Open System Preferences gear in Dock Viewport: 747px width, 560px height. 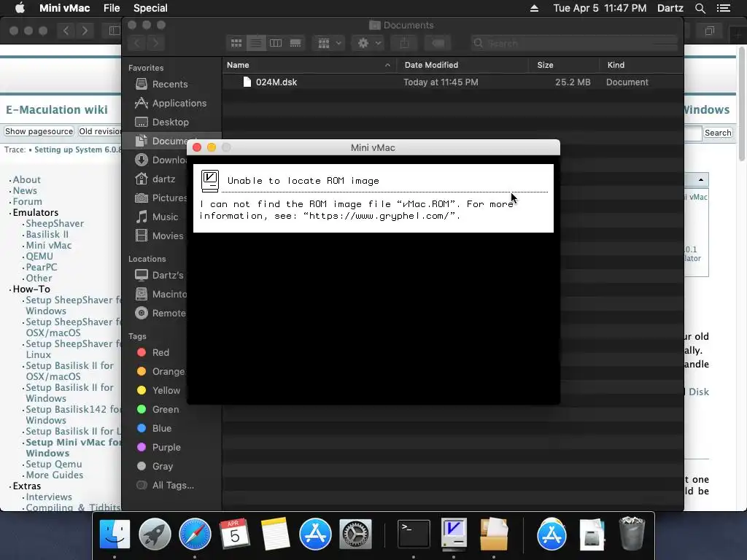coord(355,534)
